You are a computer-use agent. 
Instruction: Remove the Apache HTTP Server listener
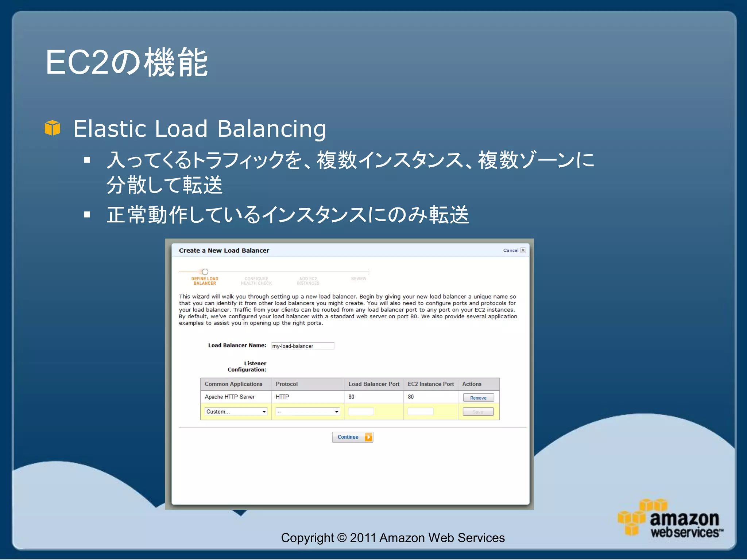pos(478,398)
